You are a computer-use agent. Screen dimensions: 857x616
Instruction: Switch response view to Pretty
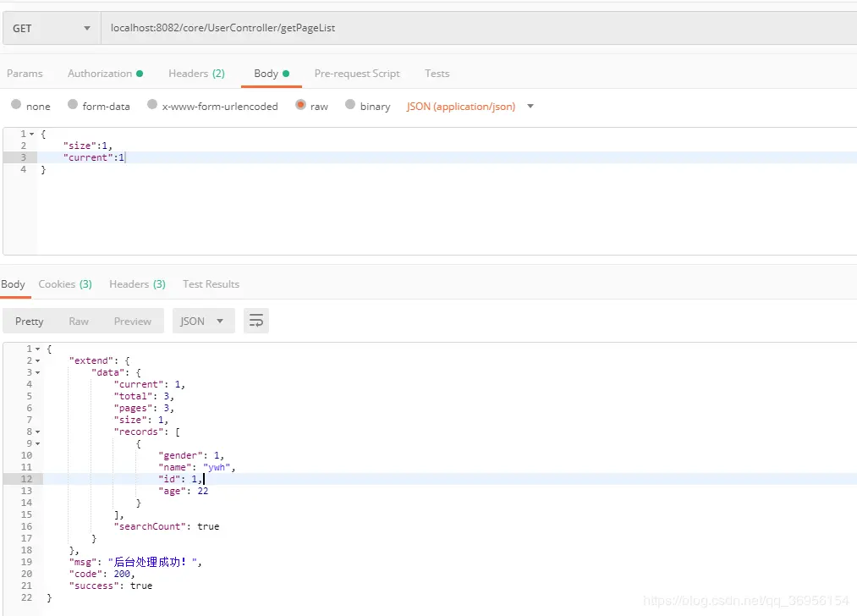[x=30, y=322]
